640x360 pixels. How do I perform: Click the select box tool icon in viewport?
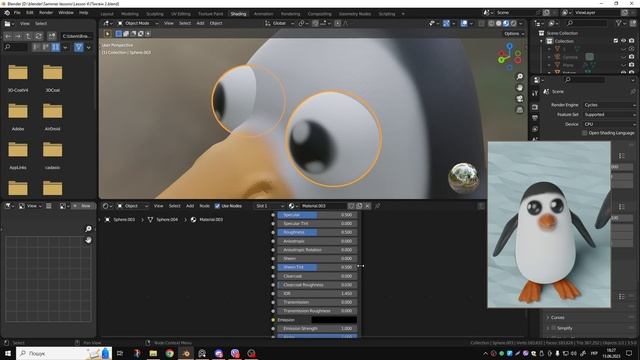pos(107,34)
